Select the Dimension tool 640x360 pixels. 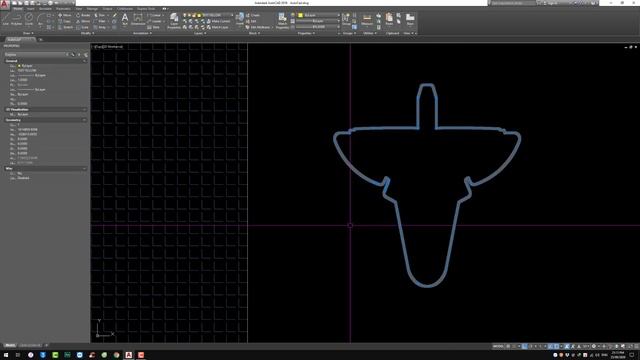(138, 19)
